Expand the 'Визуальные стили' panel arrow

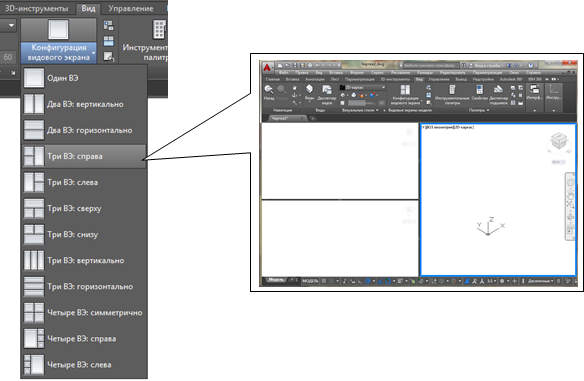[x=377, y=110]
